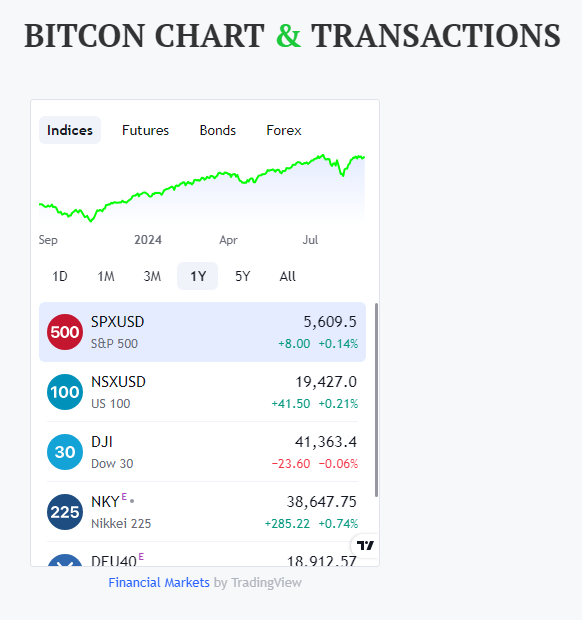Click the red S&P 500 logo icon
This screenshot has height=620, width=582.
point(65,332)
